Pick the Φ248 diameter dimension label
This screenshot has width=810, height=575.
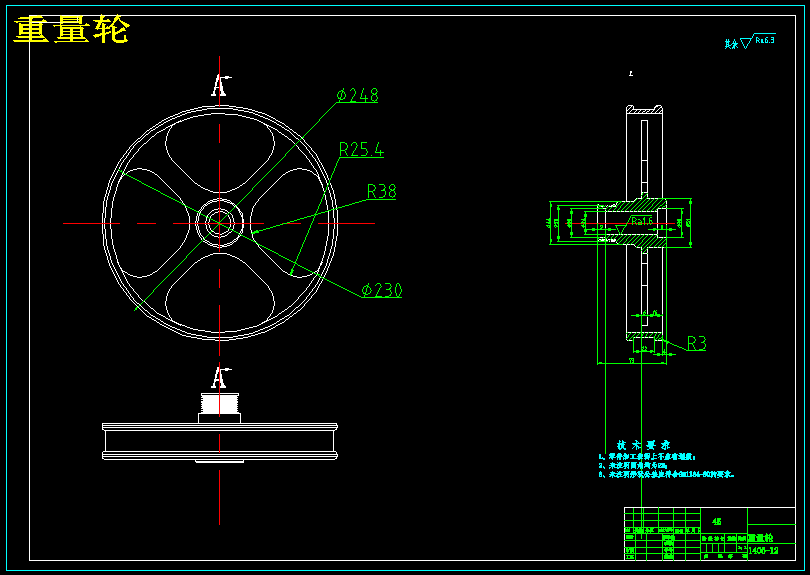(357, 96)
